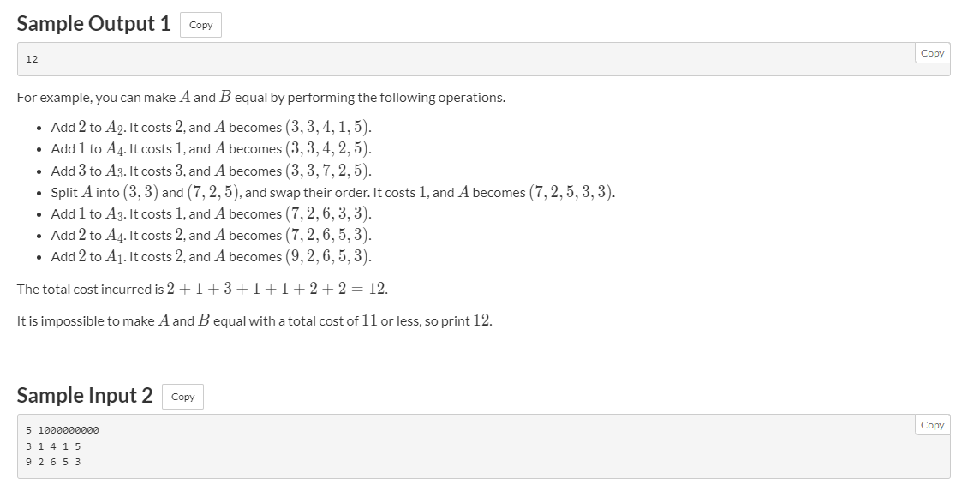Select the 'Add 2 to A1' bullet step
The image size is (980, 503).
pos(211,256)
